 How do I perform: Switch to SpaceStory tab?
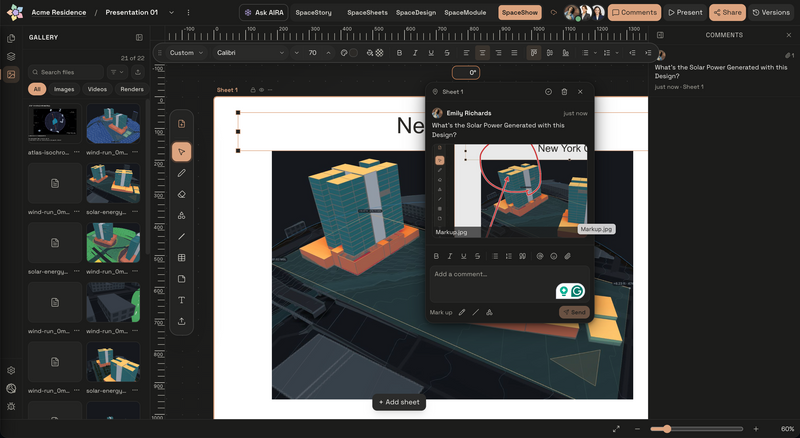[x=313, y=12]
